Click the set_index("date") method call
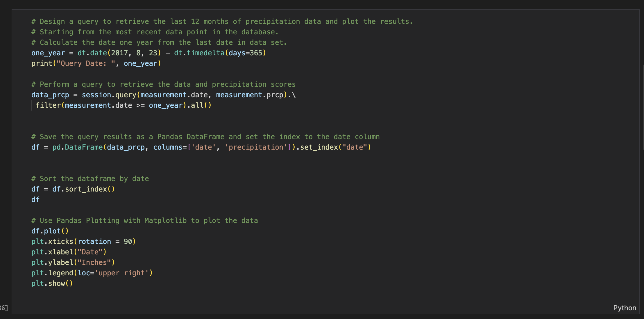The height and width of the screenshot is (319, 644). 334,147
